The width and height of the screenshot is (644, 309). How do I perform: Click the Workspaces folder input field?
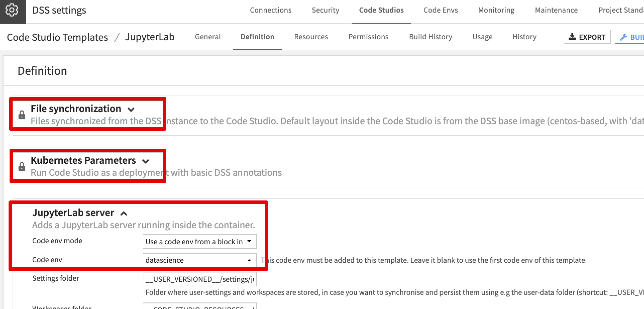pos(199,306)
